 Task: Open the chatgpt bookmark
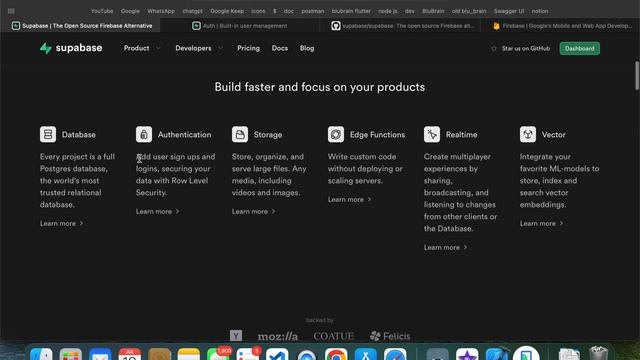coord(192,11)
